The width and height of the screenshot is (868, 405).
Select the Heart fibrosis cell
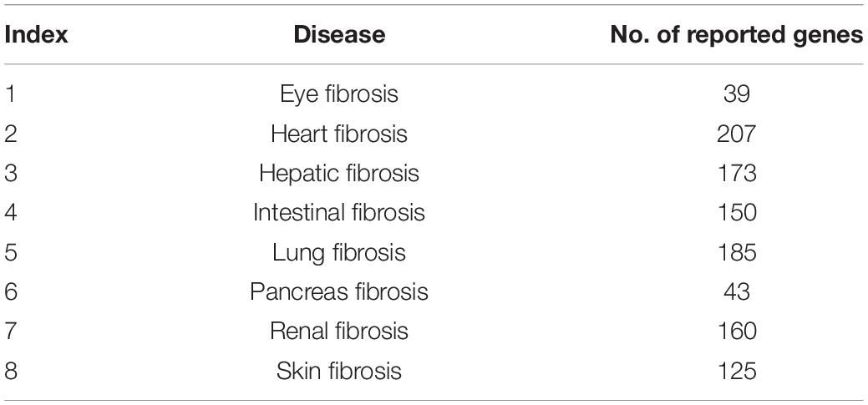[x=339, y=134]
